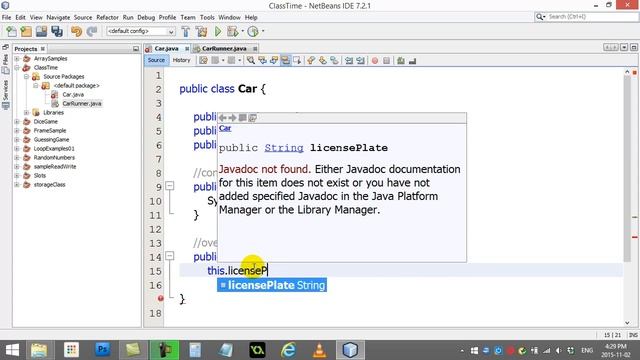
Task: Expand the GuessingGame project node
Action: coord(17,140)
